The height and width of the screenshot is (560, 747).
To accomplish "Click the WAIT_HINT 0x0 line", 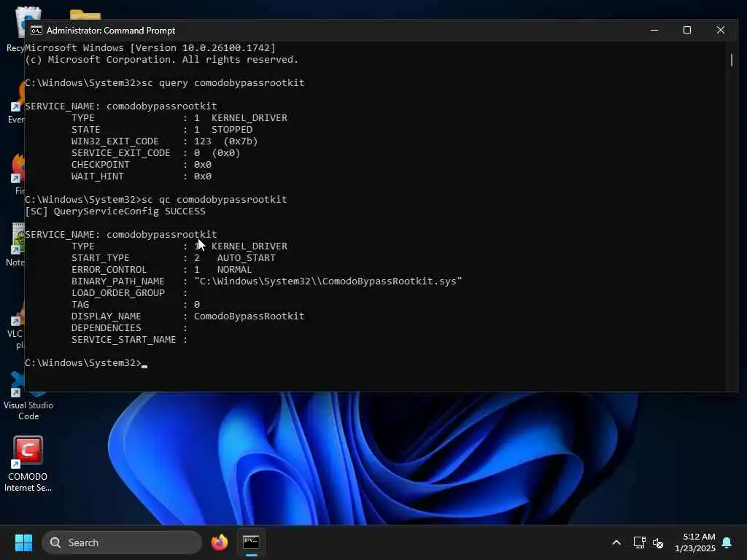I will coord(141,176).
